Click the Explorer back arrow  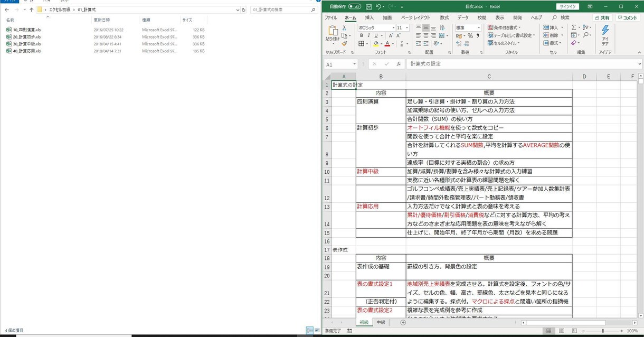[7, 10]
